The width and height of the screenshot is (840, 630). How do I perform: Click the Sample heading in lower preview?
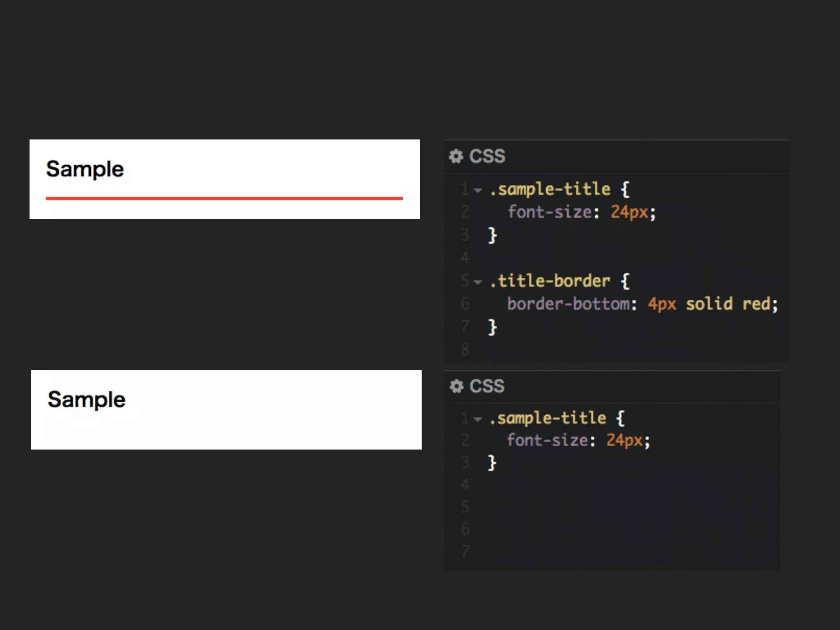click(x=87, y=399)
